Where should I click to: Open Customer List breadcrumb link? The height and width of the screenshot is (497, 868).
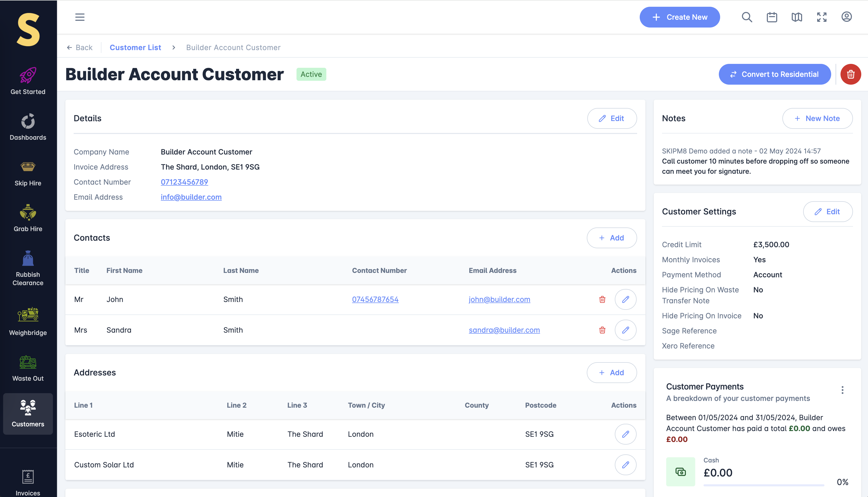point(135,48)
